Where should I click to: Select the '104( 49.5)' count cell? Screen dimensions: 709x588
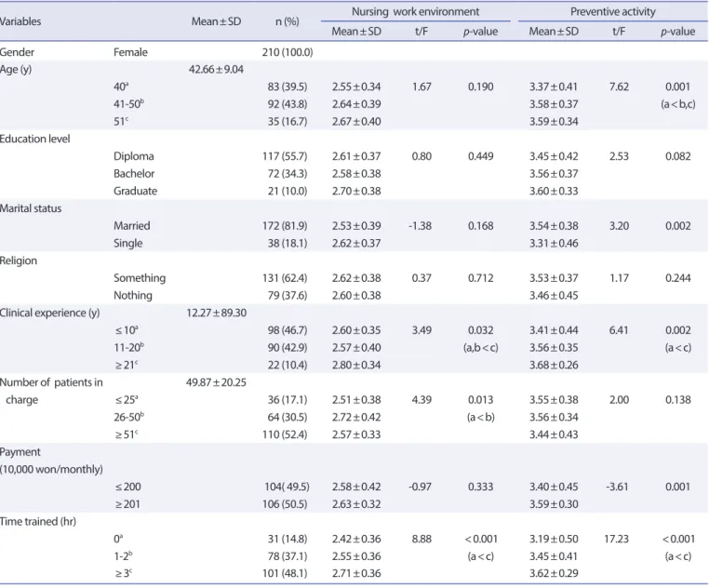click(x=287, y=487)
